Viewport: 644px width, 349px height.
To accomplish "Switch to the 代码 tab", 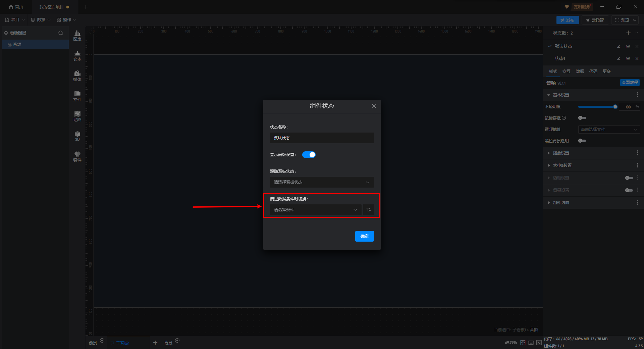I will click(x=593, y=71).
